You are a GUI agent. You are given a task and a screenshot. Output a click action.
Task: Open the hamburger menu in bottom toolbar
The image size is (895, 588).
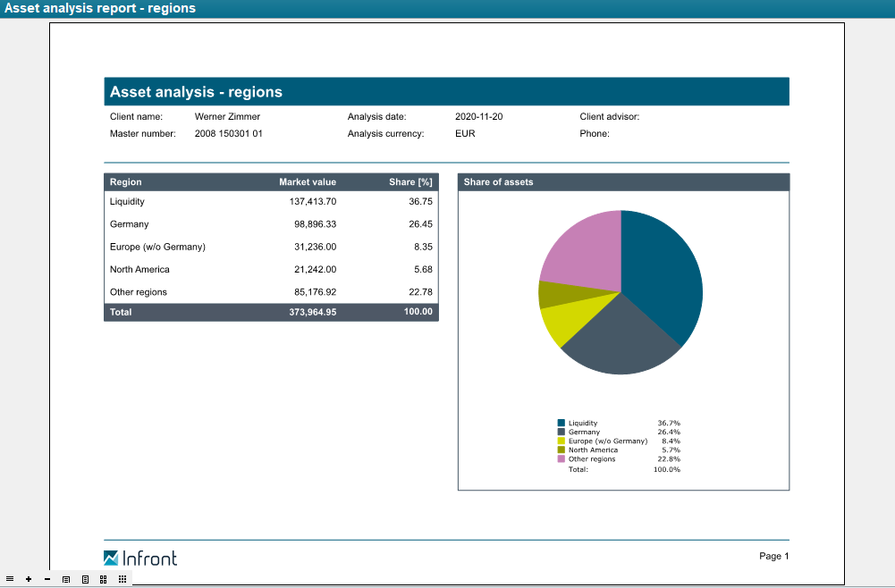(10, 579)
